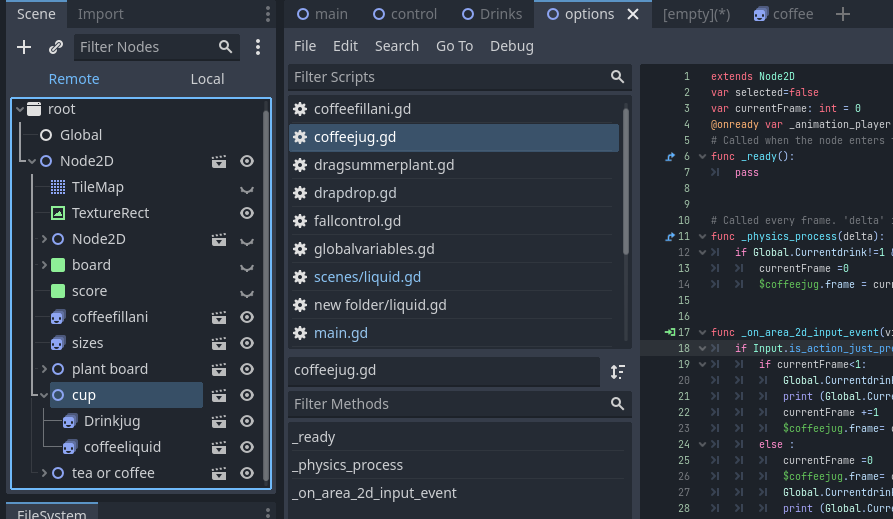This screenshot has height=519, width=893.
Task: Collapse the cup node
Action: [44, 395]
